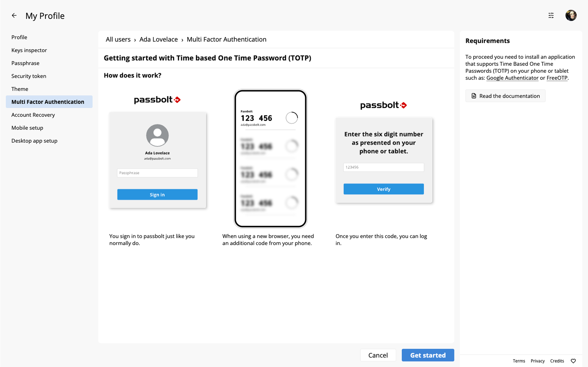Click the heart icon in footer
Viewport: 588px width, 367px height.
pos(573,361)
